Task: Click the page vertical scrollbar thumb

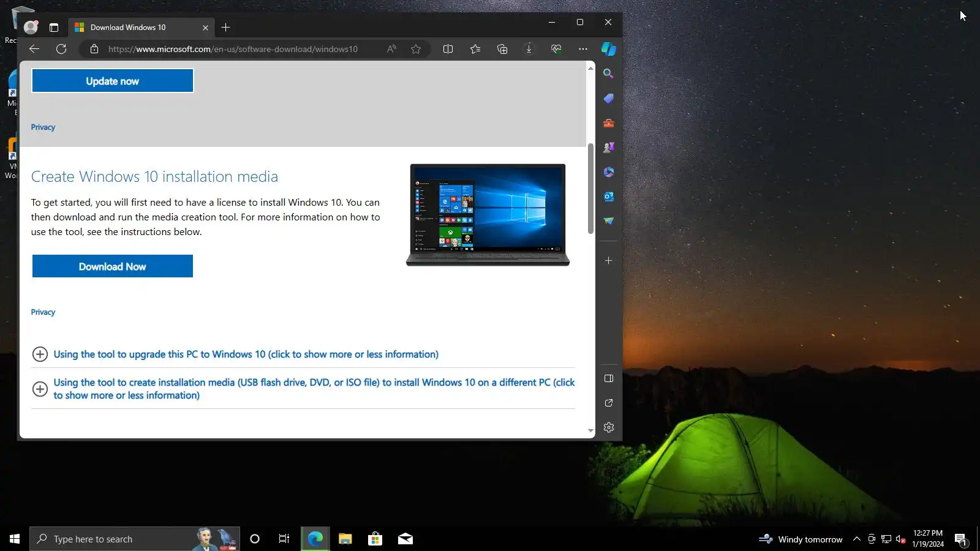Action: [x=590, y=189]
